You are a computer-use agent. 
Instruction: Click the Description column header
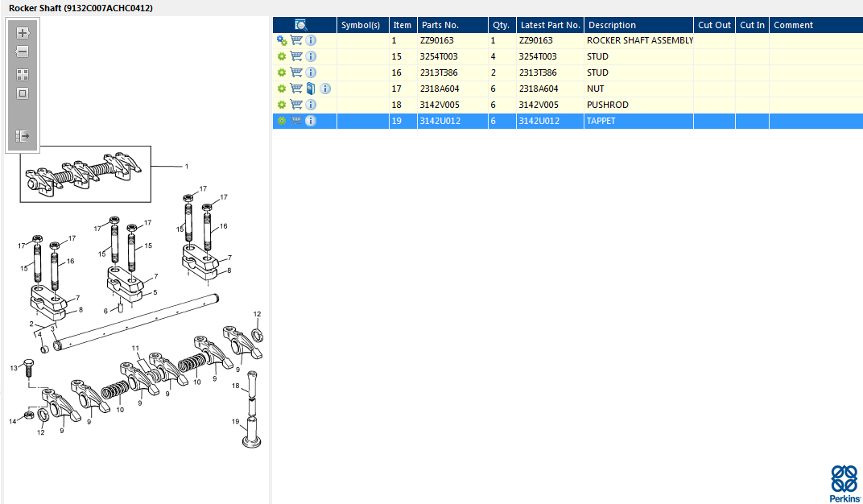[x=612, y=25]
